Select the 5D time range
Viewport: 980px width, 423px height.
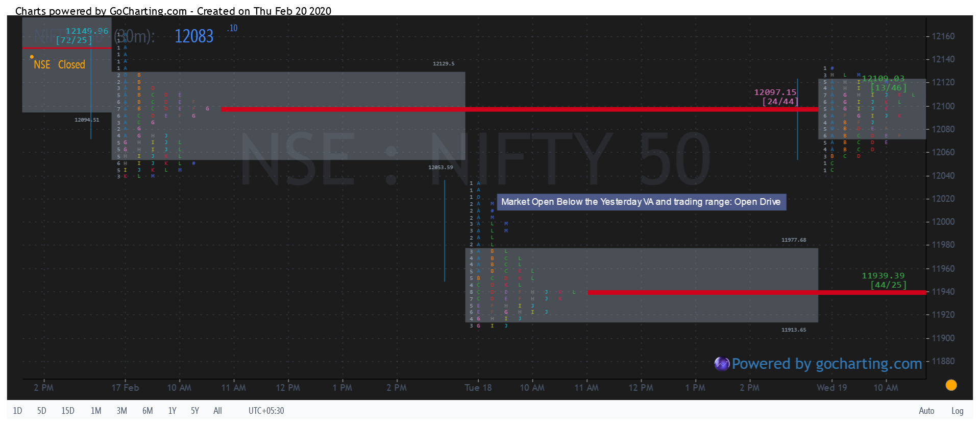42,411
